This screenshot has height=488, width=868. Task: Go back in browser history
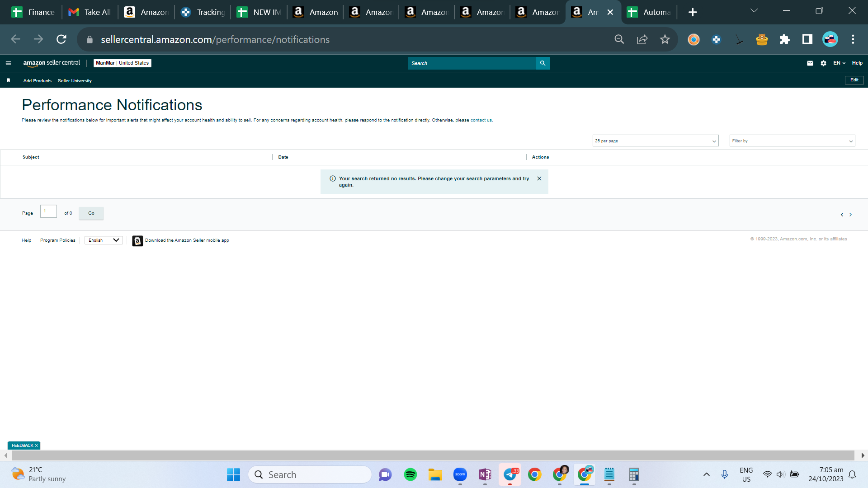pos(16,39)
